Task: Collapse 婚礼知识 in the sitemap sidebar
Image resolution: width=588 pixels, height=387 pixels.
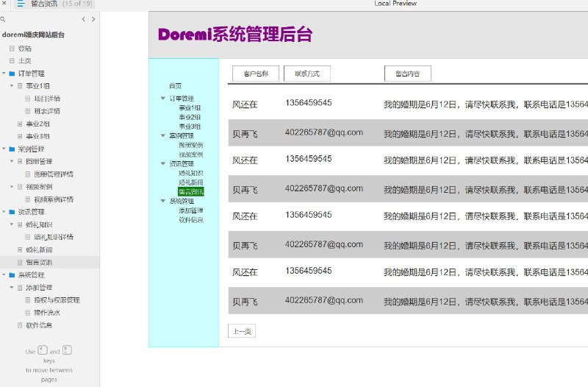Action: tap(12, 224)
